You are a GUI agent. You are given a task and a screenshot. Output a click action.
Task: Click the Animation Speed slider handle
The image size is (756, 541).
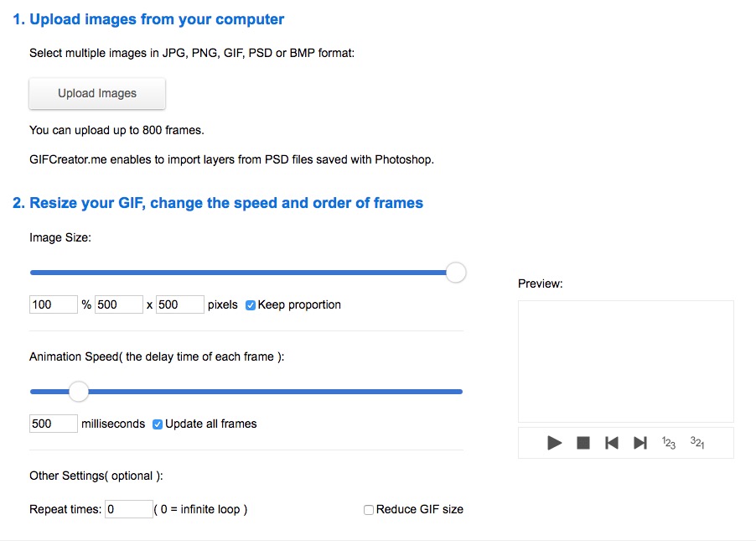click(x=78, y=392)
